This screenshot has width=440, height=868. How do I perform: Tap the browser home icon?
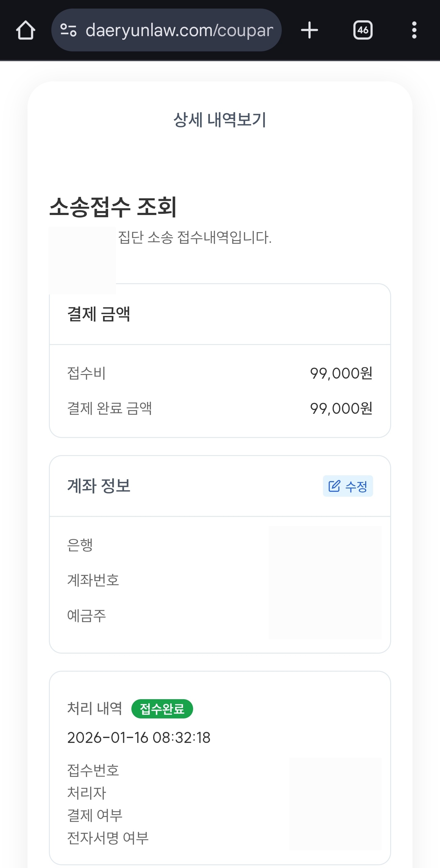click(x=26, y=30)
